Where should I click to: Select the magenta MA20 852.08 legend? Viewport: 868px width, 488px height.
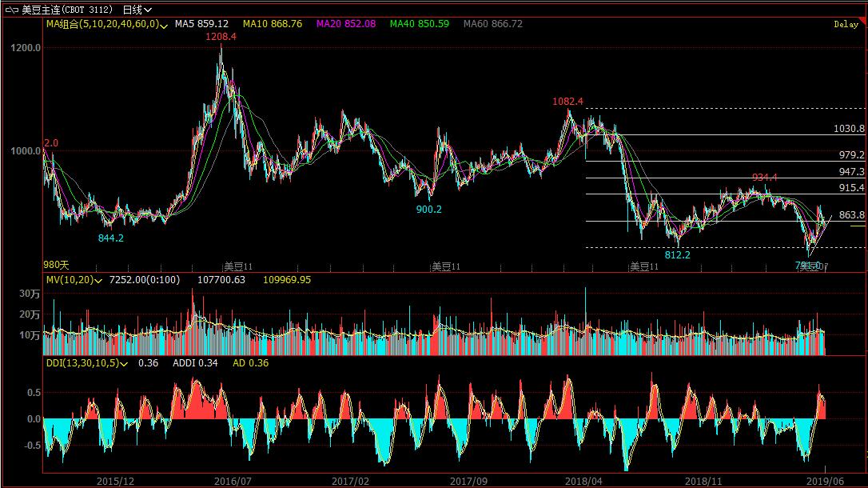click(x=345, y=25)
